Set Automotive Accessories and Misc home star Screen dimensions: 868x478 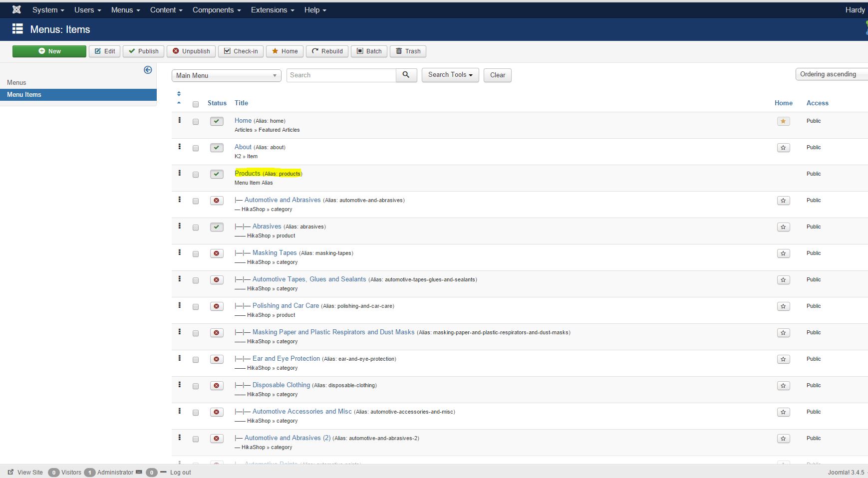tap(783, 412)
